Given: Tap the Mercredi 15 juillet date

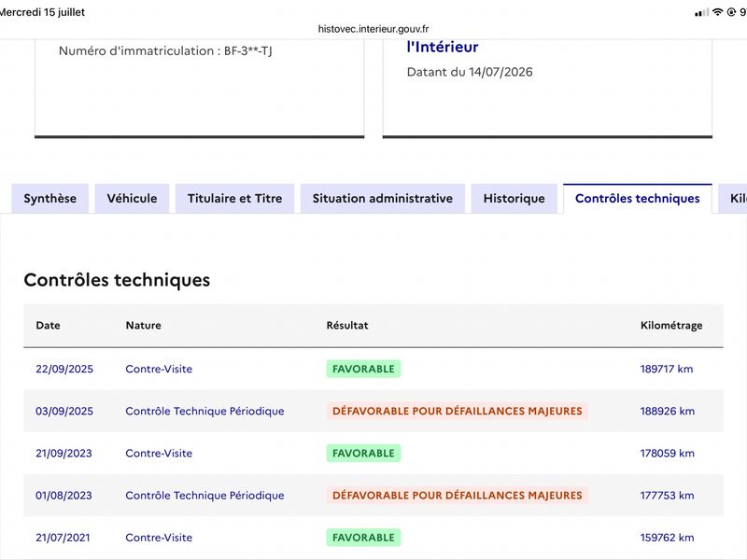Looking at the screenshot, I should coord(42,12).
